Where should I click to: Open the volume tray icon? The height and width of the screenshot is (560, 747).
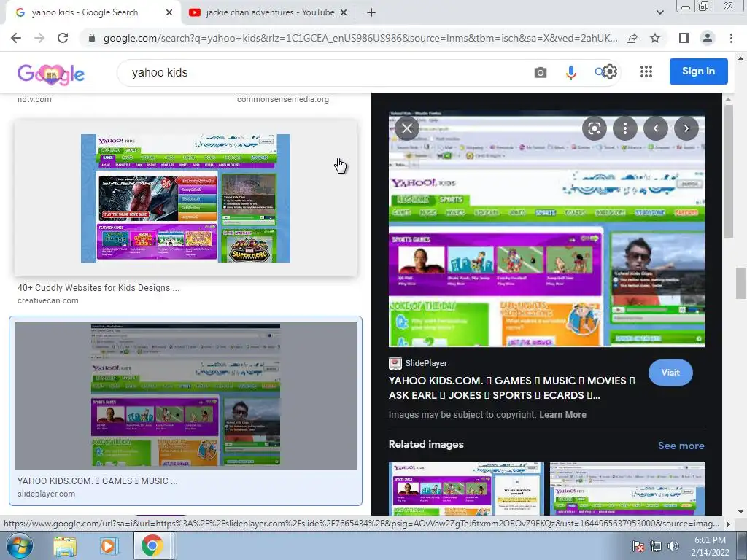(673, 546)
